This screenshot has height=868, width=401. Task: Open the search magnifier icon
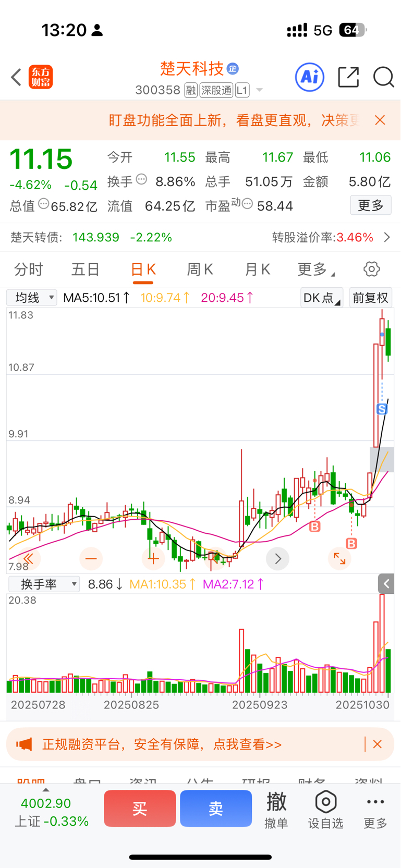pyautogui.click(x=384, y=77)
